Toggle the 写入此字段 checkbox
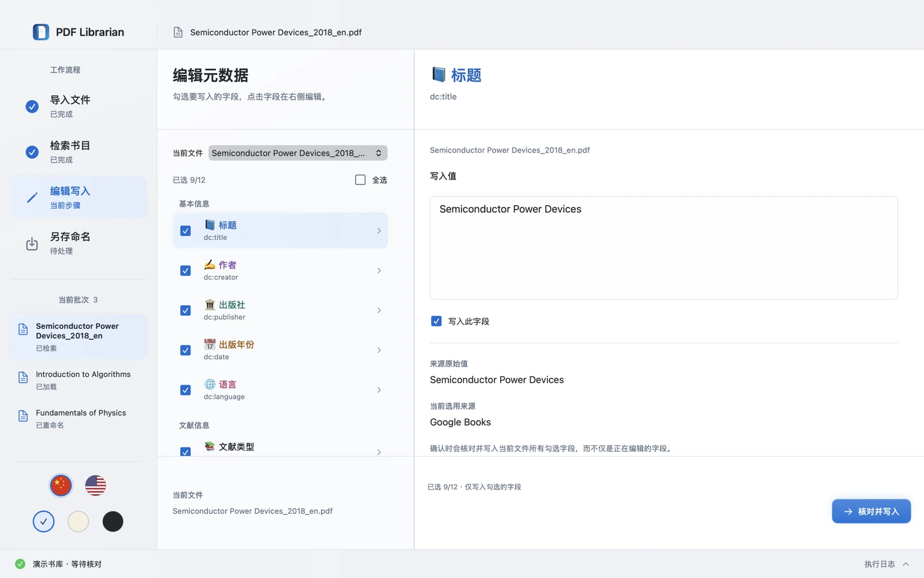Screen dimensions: 924x578 [x=437, y=321]
